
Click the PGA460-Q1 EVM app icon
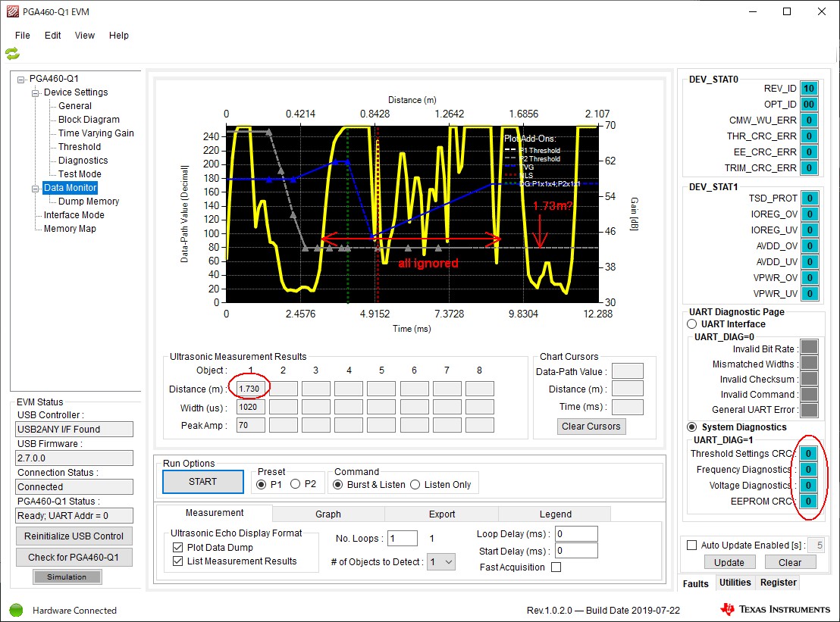point(12,12)
